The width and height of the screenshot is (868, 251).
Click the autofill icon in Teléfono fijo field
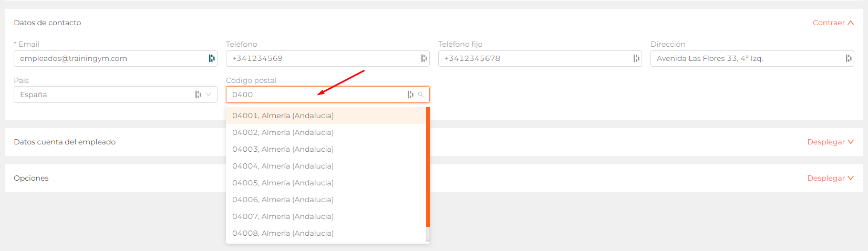[x=636, y=58]
